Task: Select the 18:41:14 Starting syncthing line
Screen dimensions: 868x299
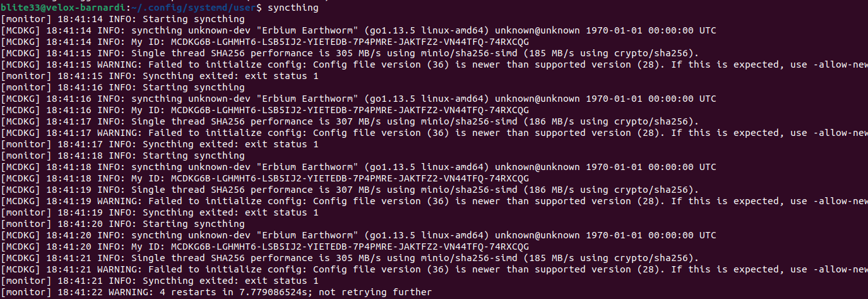Action: pyautogui.click(x=123, y=19)
